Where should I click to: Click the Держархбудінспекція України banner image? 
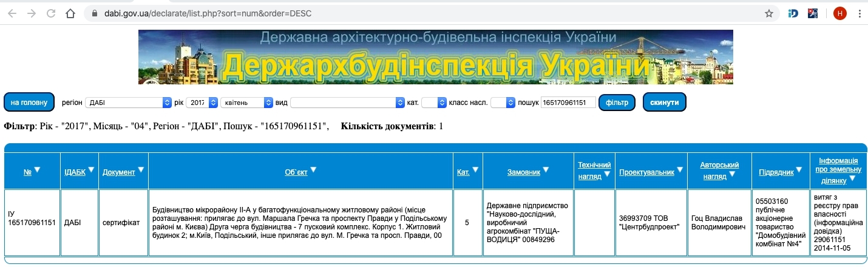[x=435, y=56]
